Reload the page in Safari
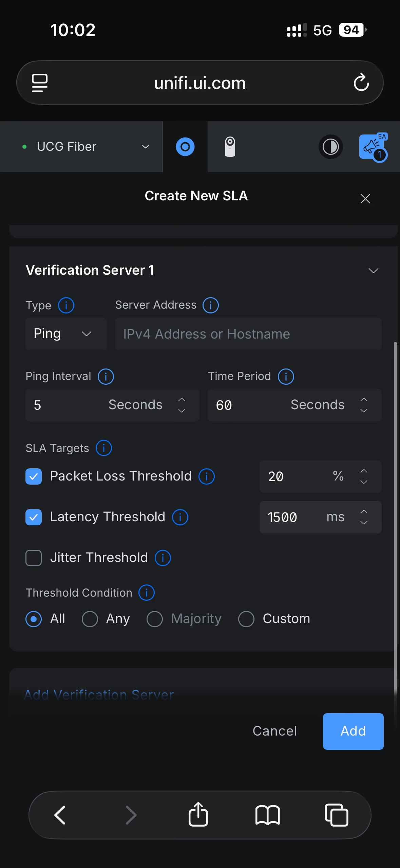The width and height of the screenshot is (400, 868). 361,83
